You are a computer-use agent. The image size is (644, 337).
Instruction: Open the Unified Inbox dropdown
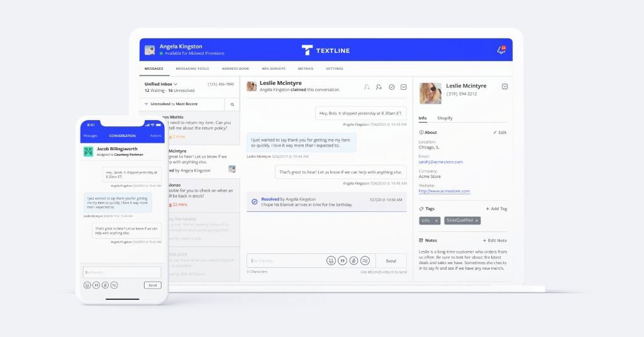(160, 84)
